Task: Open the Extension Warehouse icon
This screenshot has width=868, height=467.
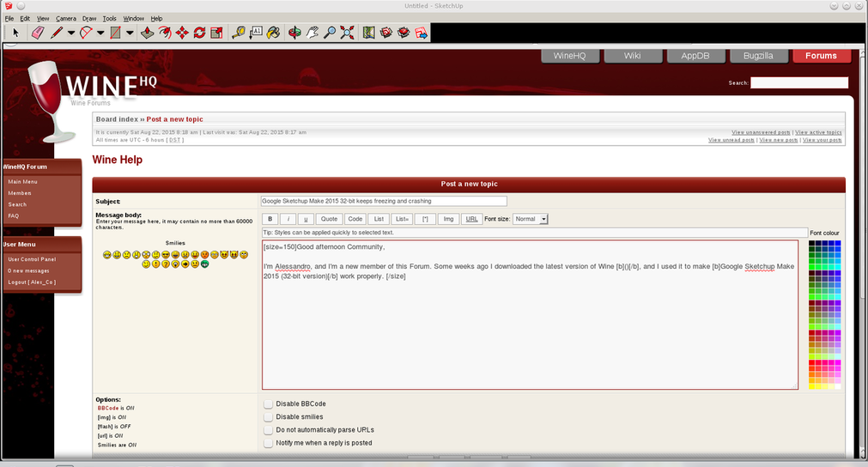Action: pos(404,33)
